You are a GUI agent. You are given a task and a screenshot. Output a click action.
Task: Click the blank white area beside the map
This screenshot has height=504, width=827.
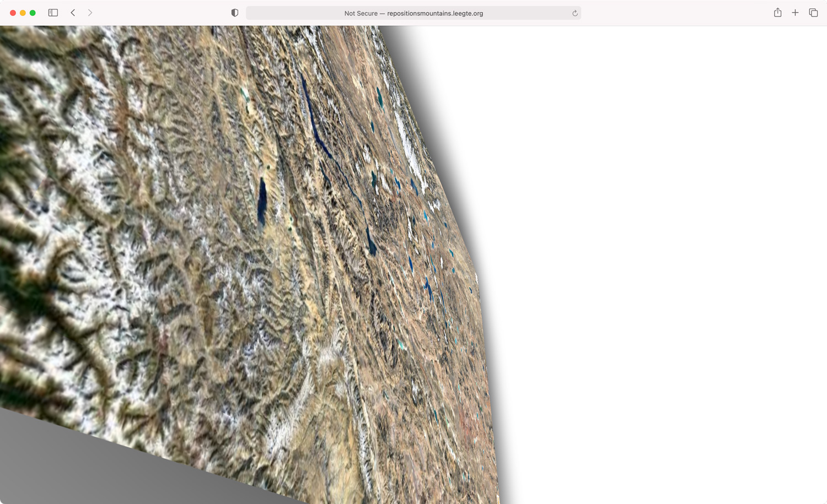tap(662, 248)
